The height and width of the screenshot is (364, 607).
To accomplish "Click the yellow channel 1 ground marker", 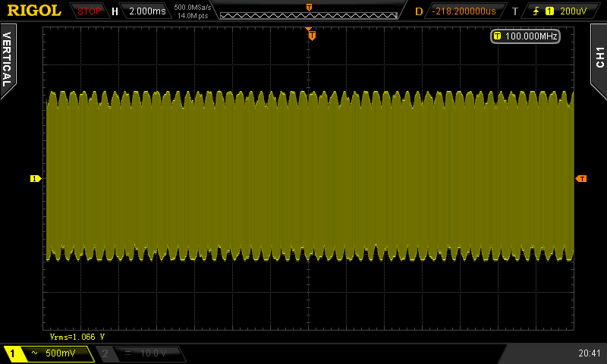I will tap(35, 178).
